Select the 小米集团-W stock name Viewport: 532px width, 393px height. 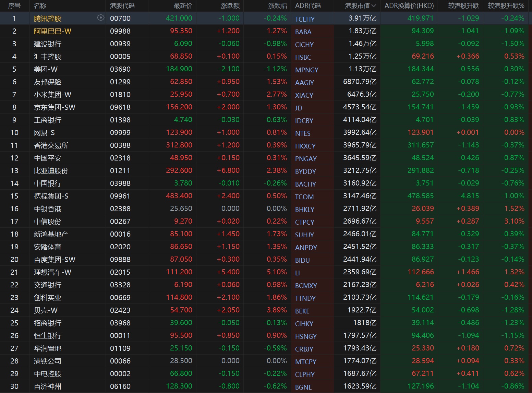point(52,95)
